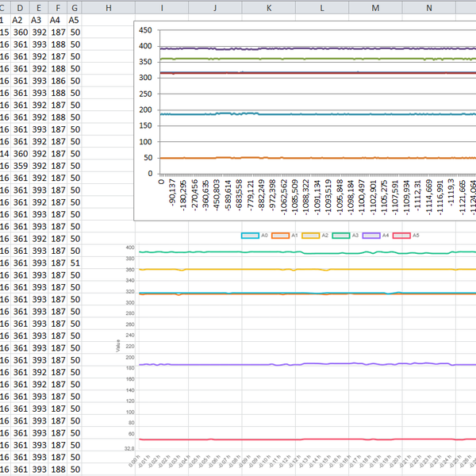This screenshot has height=476, width=476.
Task: Toggle the A4 purple legend swatch
Action: pos(371,236)
